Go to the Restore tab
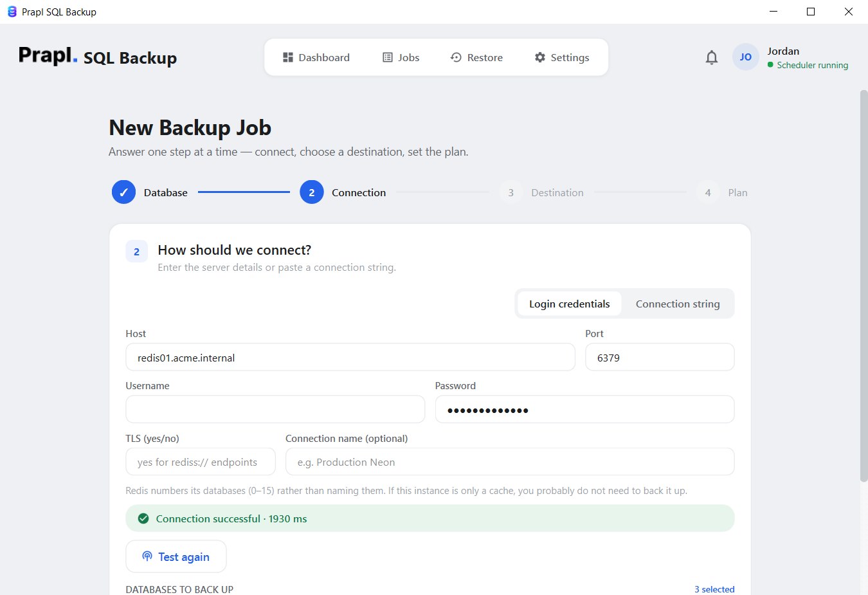The image size is (868, 595). tap(476, 57)
